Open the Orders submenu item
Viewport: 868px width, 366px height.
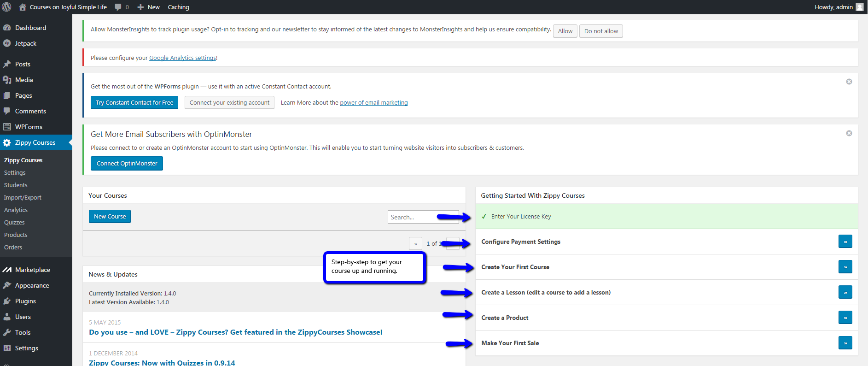pos(13,247)
